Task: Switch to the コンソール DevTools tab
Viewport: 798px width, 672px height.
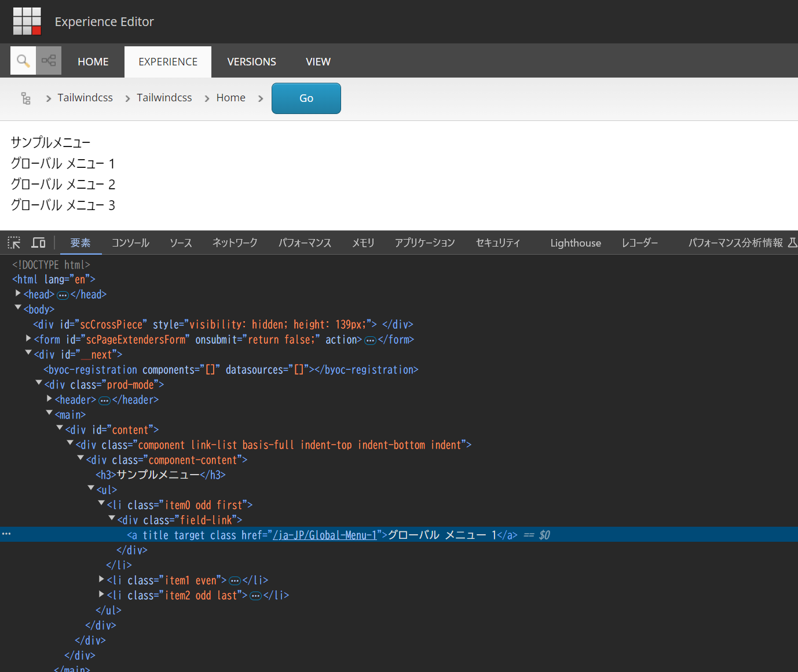Action: click(130, 243)
